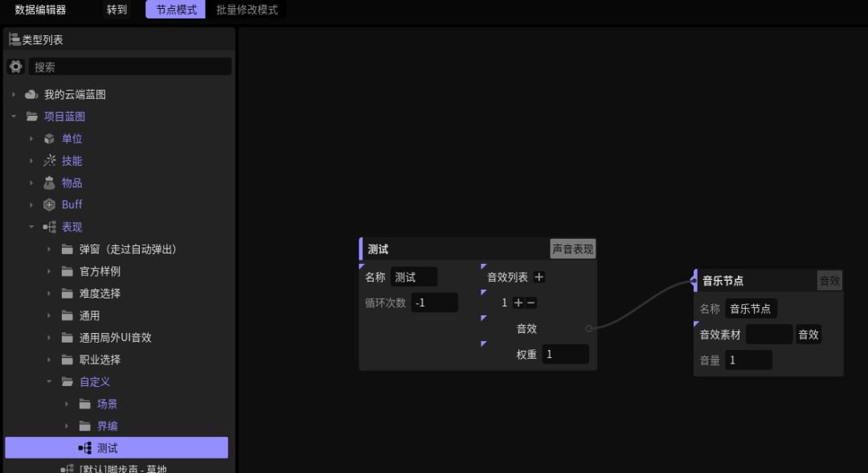The width and height of the screenshot is (868, 473).
Task: Expand the 场景 folder arrow
Action: coord(67,404)
